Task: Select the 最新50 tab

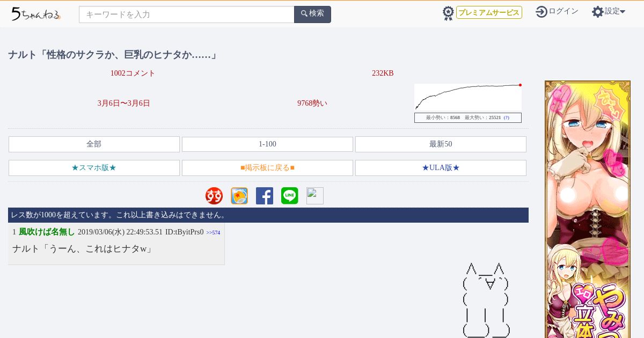Action: (441, 144)
